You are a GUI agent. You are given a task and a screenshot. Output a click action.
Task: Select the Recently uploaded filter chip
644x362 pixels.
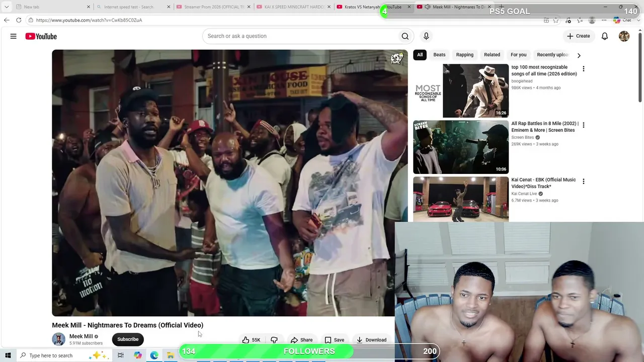tap(552, 55)
